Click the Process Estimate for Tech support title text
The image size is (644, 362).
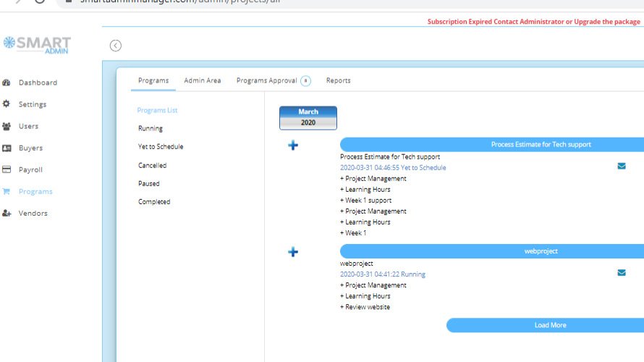(390, 157)
